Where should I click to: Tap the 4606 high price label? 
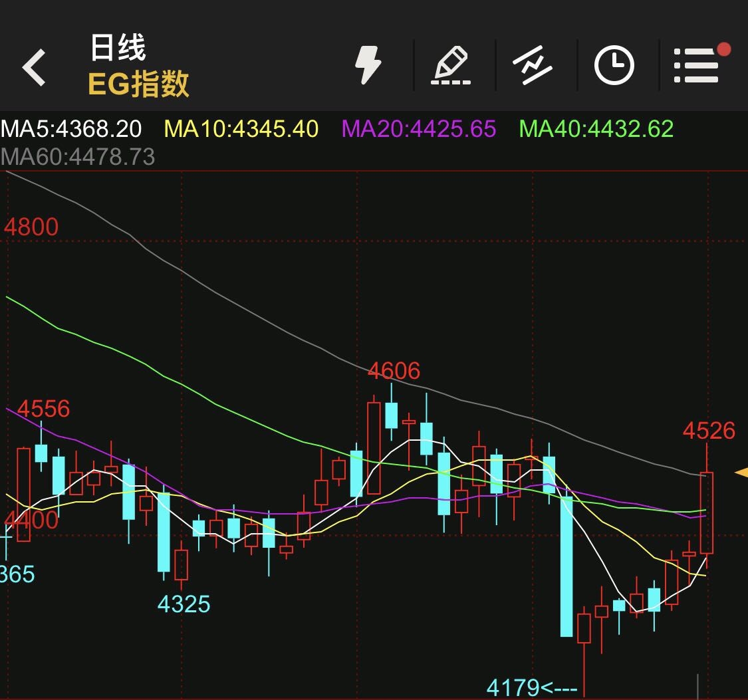pos(394,371)
